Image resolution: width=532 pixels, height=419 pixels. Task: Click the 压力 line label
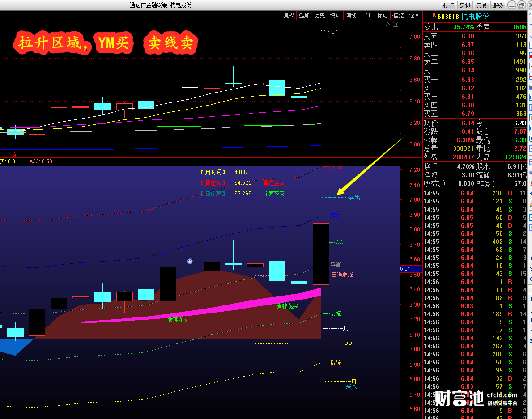click(336, 215)
